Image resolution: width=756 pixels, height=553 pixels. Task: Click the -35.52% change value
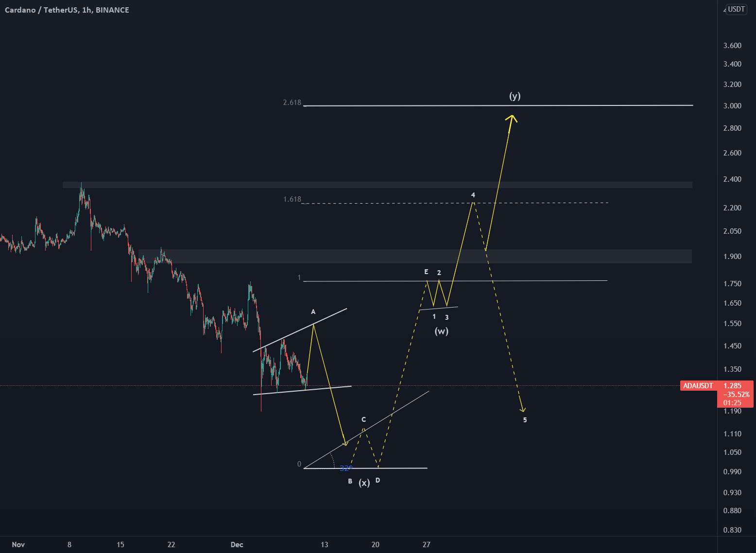736,395
